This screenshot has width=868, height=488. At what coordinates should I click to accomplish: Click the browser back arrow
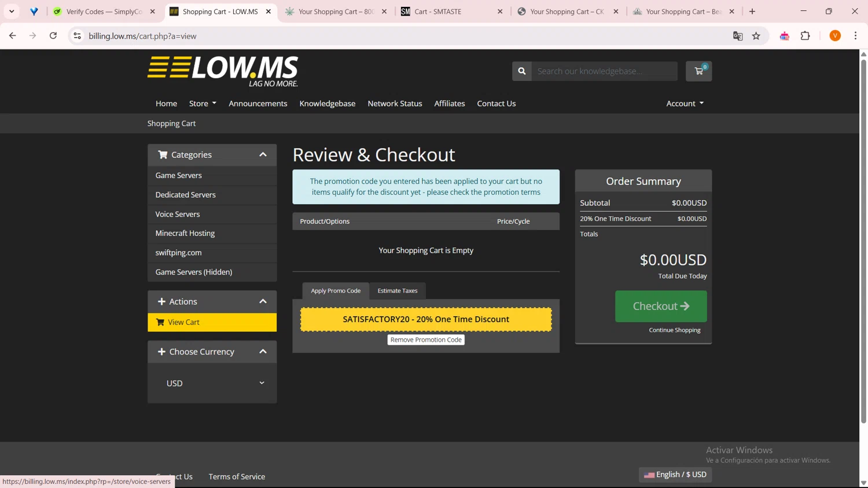pyautogui.click(x=13, y=36)
